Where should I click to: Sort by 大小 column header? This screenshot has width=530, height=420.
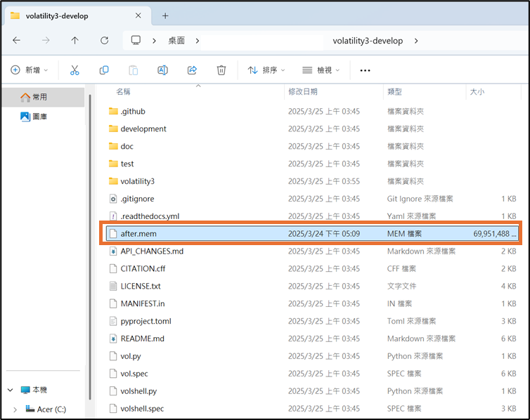[477, 91]
